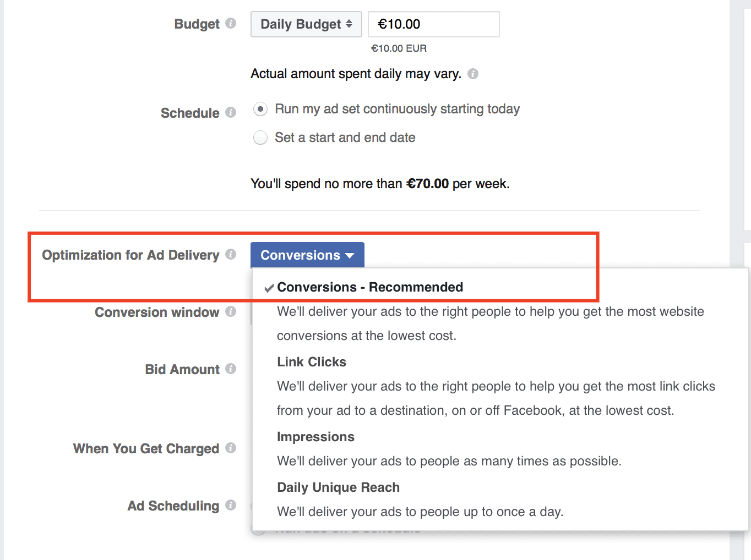751x560 pixels.
Task: Choose Link Clicks optimization option
Action: click(312, 362)
